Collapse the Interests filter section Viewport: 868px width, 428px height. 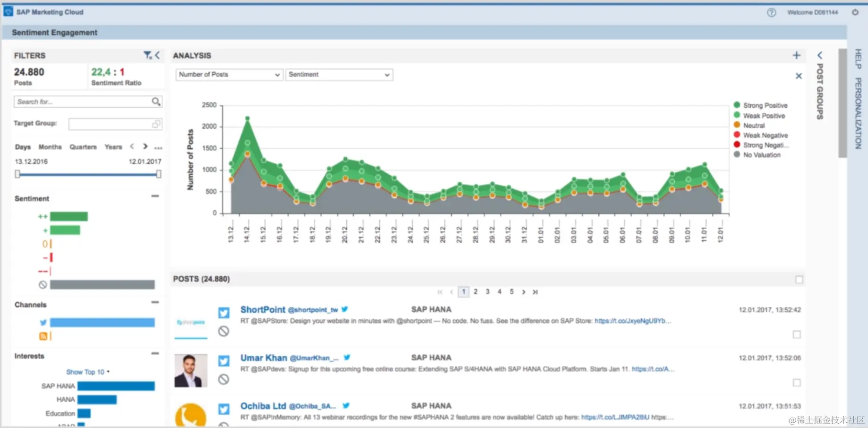(155, 353)
